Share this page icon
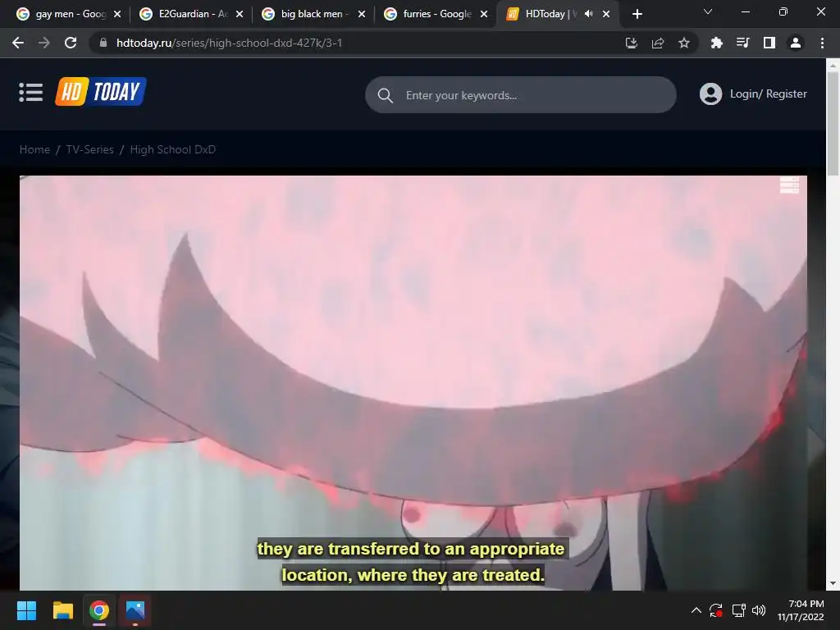Image resolution: width=840 pixels, height=630 pixels. 658,43
